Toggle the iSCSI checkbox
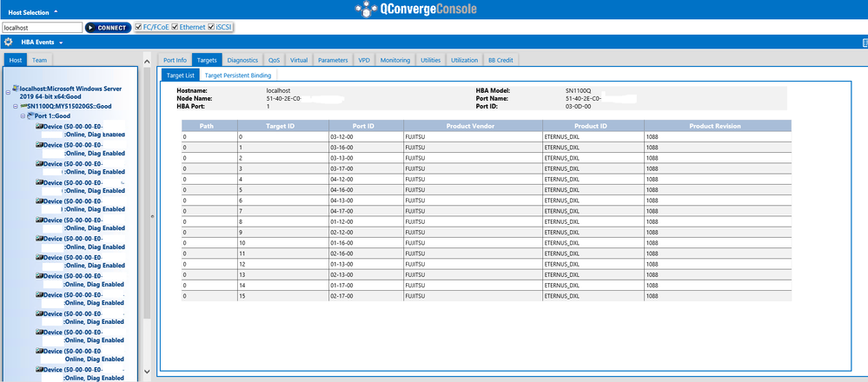Image resolution: width=868 pixels, height=382 pixels. 211,27
